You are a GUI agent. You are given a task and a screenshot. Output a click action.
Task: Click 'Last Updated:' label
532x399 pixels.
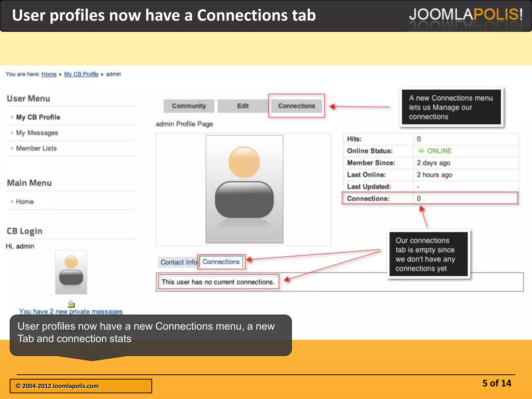tap(369, 187)
